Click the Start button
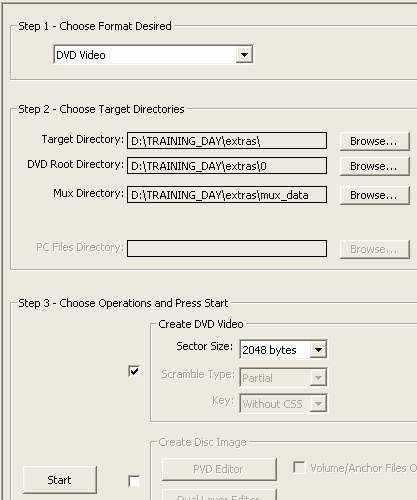Screen dimensions: 417x500 tap(60, 480)
